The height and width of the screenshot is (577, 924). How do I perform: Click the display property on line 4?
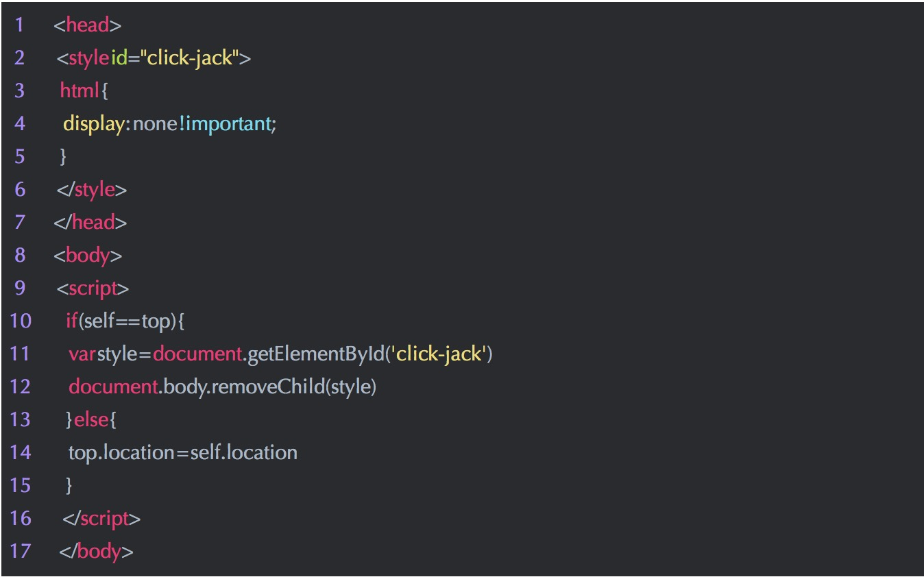(93, 124)
